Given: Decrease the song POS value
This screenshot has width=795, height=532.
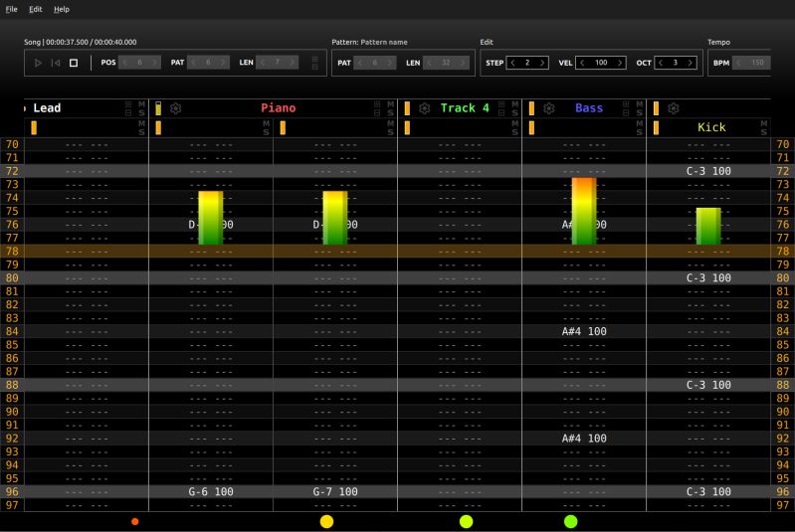Looking at the screenshot, I should (x=124, y=63).
